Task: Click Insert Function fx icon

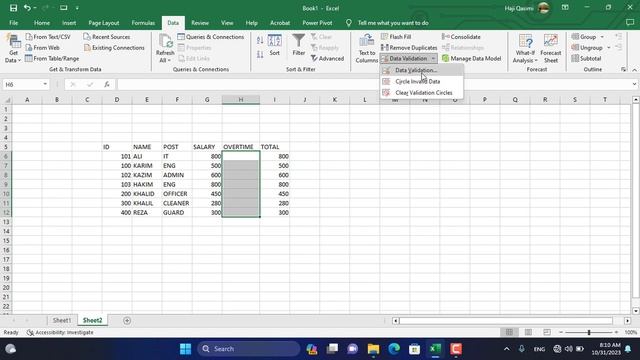Action: click(x=107, y=84)
